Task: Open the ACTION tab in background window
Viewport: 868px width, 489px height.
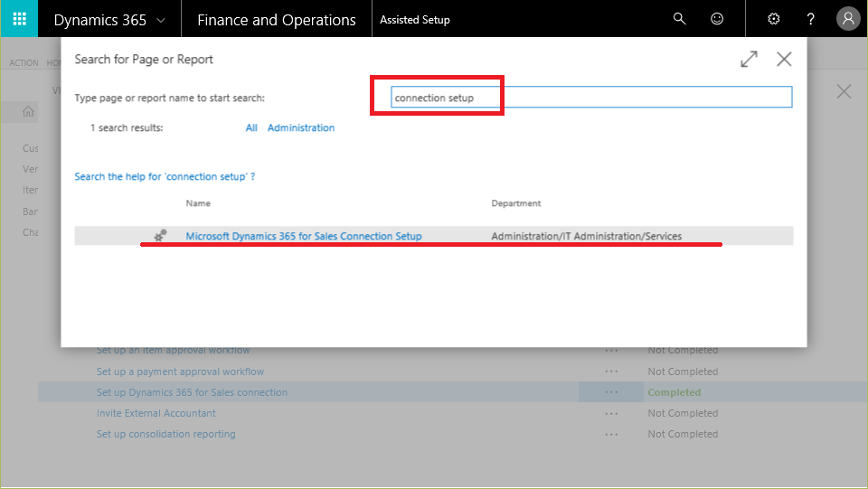Action: click(x=24, y=63)
